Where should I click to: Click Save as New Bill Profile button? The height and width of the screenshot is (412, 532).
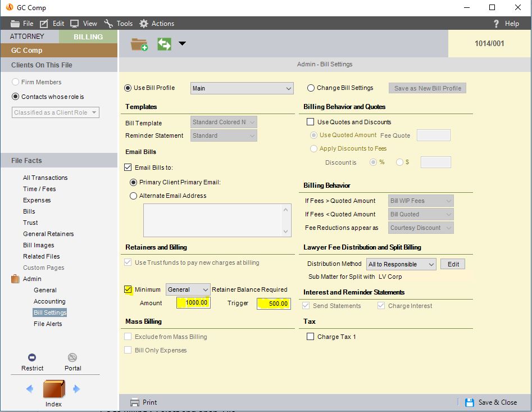click(x=428, y=88)
